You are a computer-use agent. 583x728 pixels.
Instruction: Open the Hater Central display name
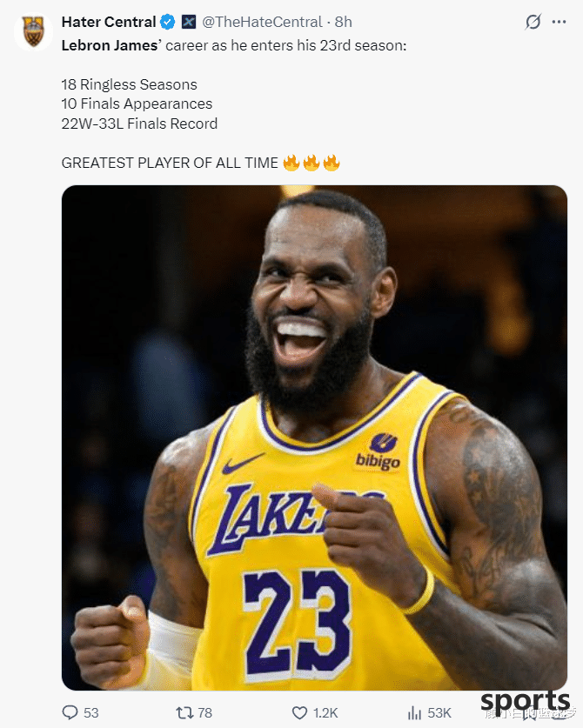point(109,22)
